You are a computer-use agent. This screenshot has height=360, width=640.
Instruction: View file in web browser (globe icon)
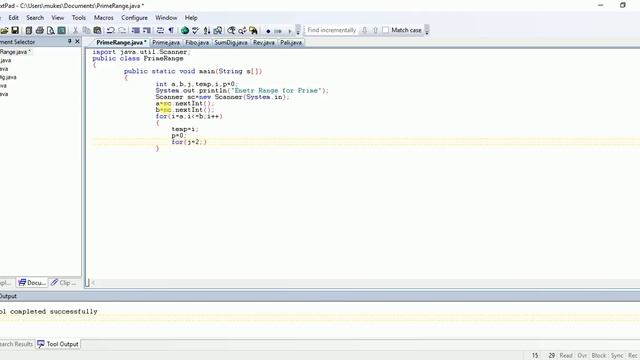point(185,31)
